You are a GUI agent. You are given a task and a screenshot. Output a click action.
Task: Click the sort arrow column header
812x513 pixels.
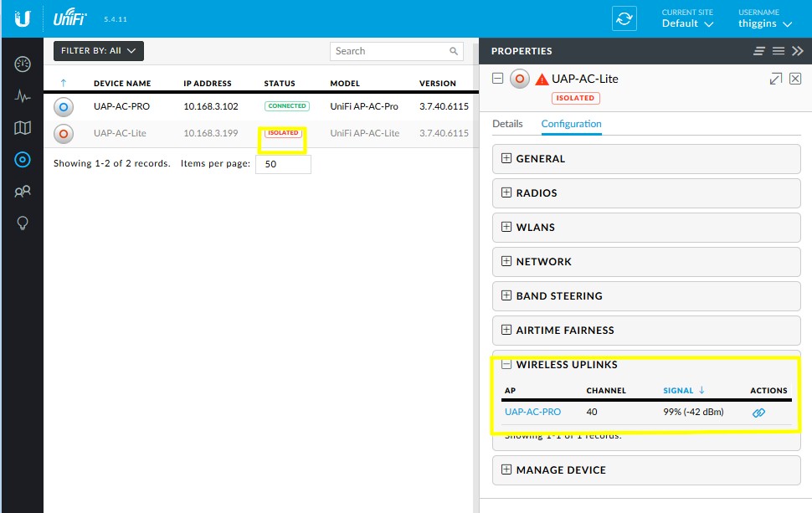pos(63,83)
